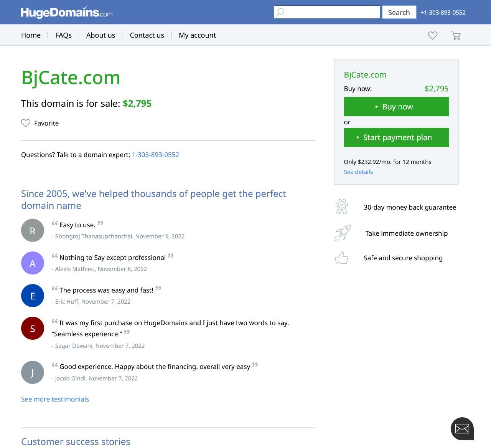Open the favorites heart icon in header

coord(433,35)
